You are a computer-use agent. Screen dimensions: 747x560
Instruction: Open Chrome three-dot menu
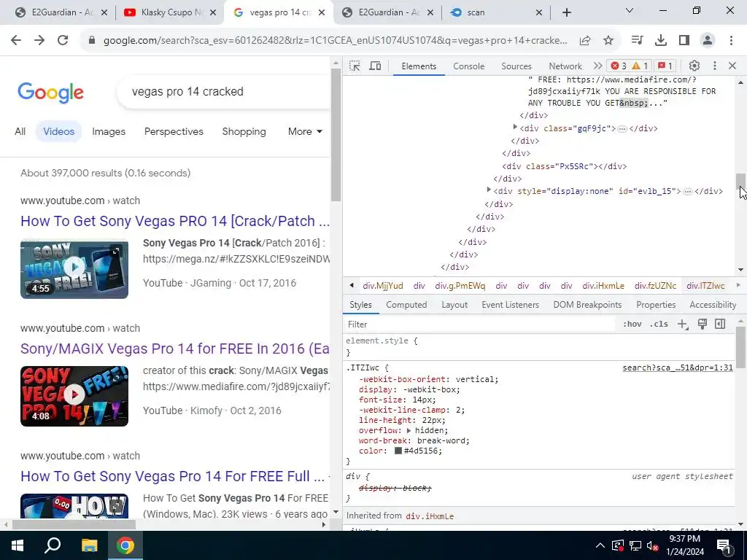pyautogui.click(x=731, y=41)
